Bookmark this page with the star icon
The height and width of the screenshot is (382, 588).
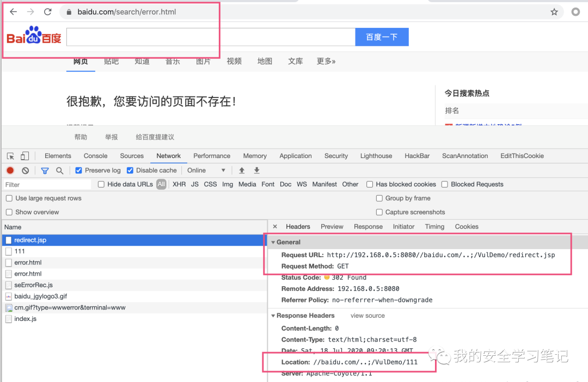[554, 12]
